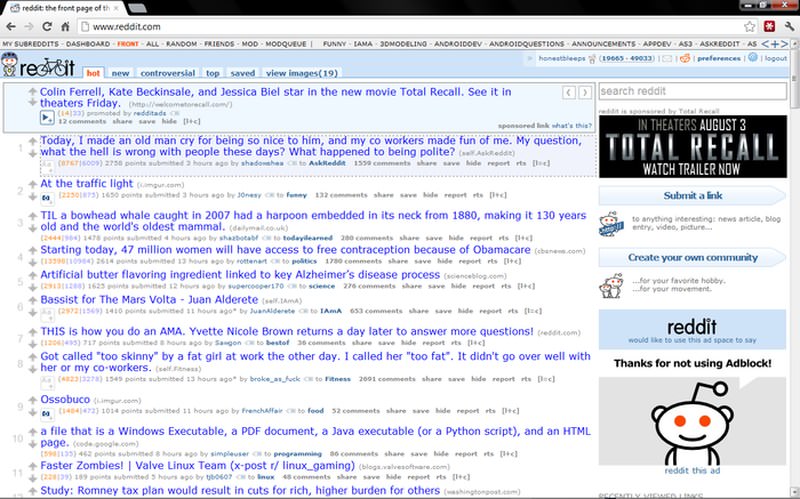Open the browser home page icon

[x=65, y=27]
